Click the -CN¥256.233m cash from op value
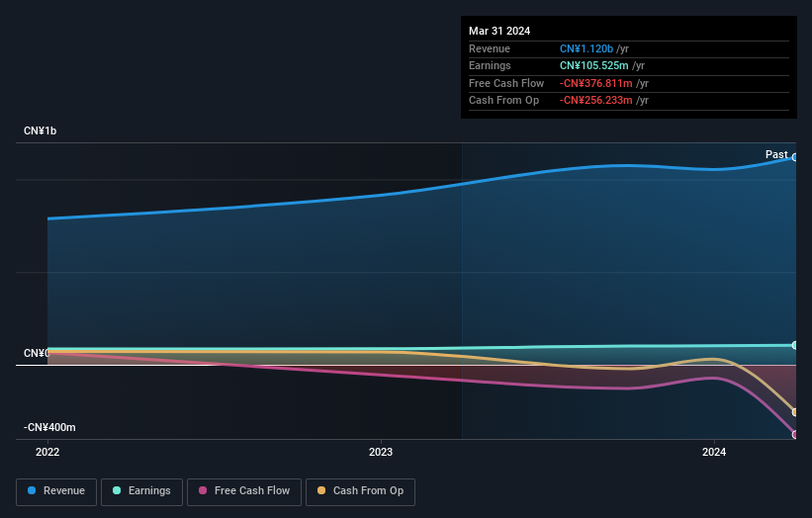The image size is (812, 518). pos(595,101)
